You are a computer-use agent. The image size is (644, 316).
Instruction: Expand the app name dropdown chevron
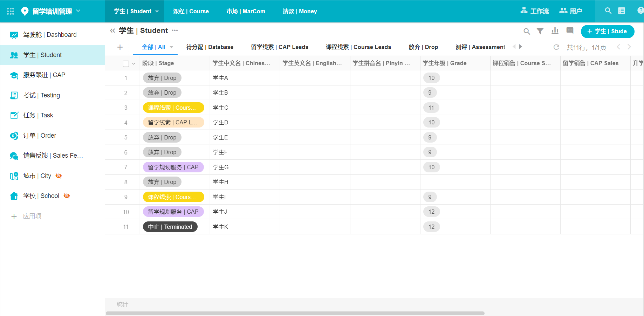(x=78, y=11)
